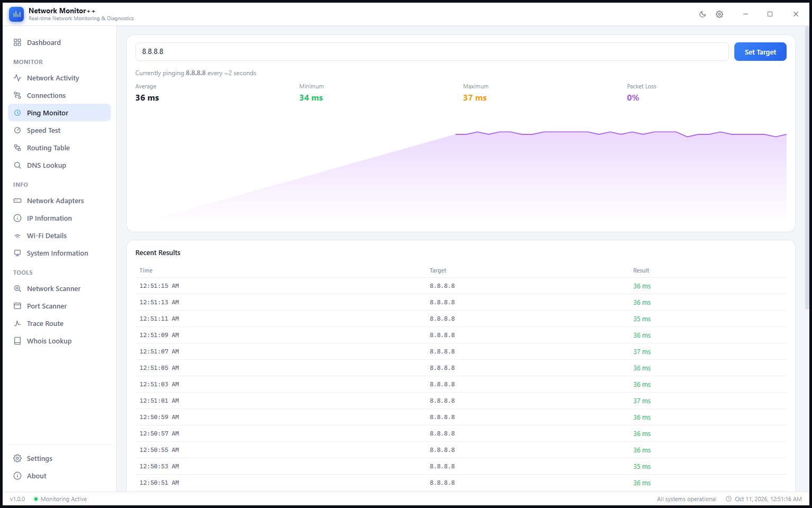Click the 37 ms result at 12:51:07 AM
The height and width of the screenshot is (508, 812).
(642, 352)
